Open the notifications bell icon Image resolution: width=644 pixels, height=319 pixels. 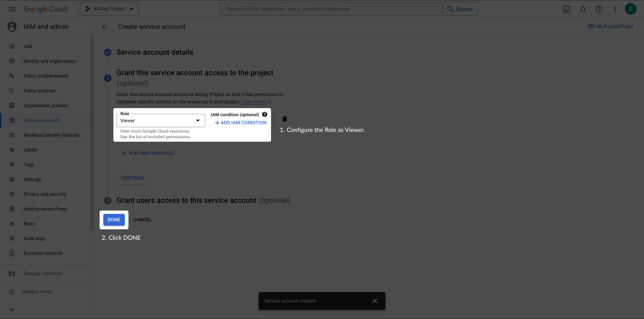[583, 9]
